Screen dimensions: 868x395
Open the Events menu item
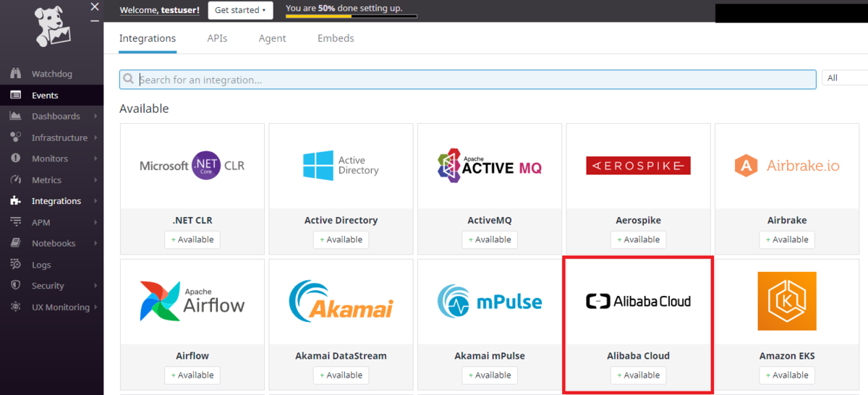[x=52, y=95]
